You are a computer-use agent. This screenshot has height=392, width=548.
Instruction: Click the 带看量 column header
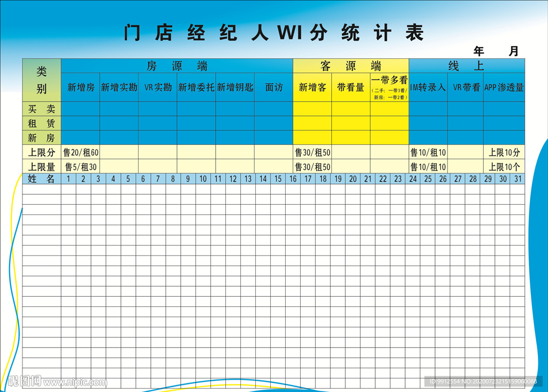click(x=351, y=87)
